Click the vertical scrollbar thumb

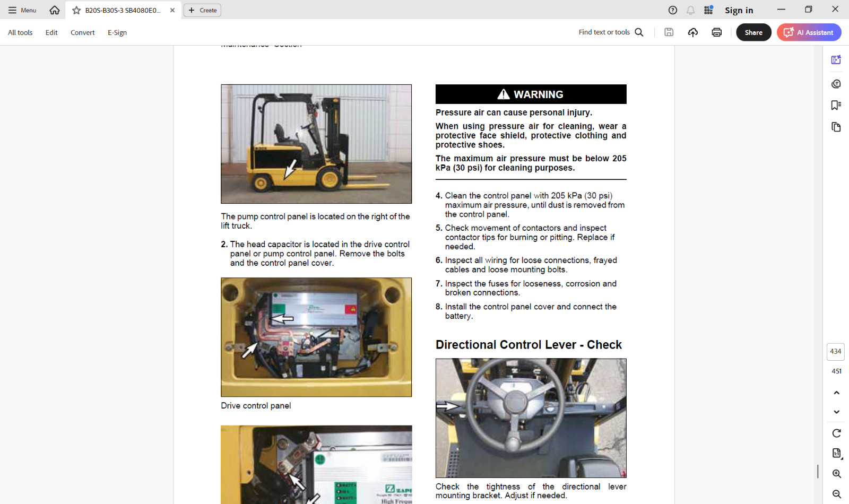tap(818, 471)
